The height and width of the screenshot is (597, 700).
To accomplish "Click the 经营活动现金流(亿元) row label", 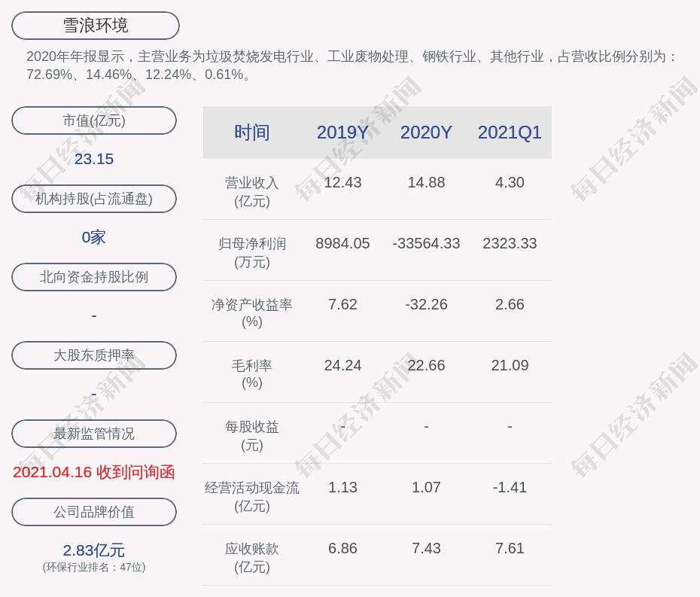I will tap(252, 497).
